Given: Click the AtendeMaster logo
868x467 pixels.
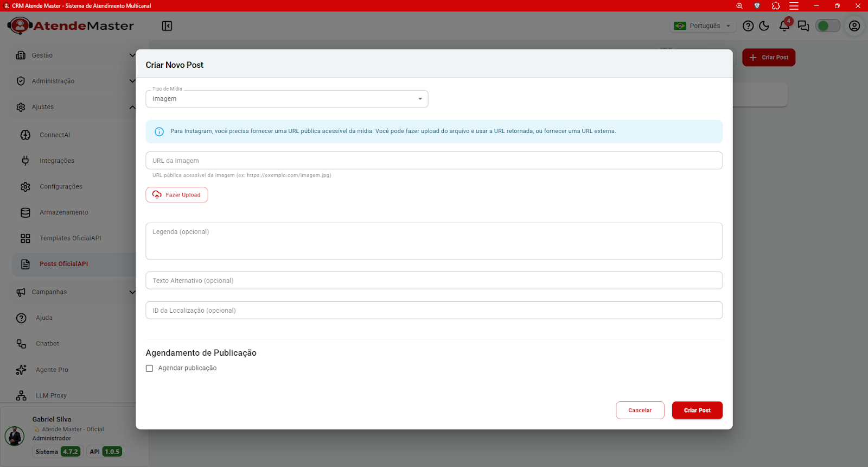Looking at the screenshot, I should (71, 26).
